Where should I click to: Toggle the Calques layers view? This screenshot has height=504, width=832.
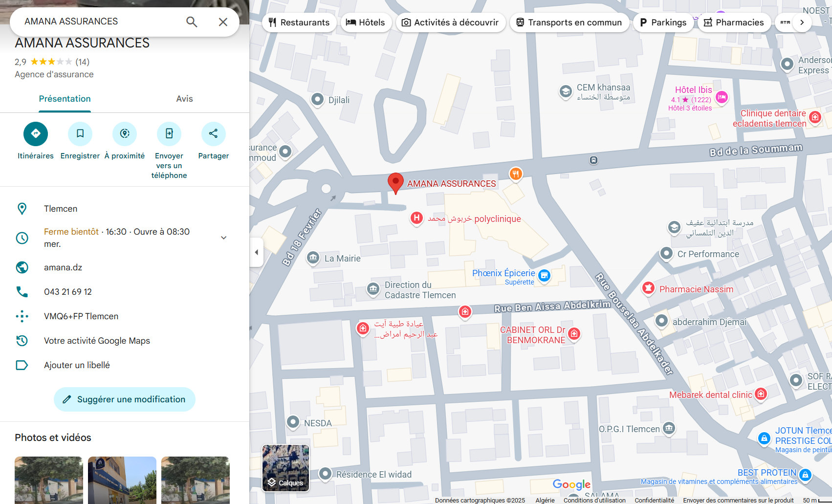coord(285,468)
